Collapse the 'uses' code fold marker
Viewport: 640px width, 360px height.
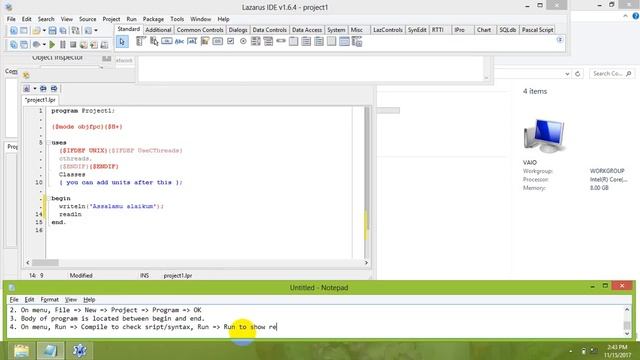49,142
